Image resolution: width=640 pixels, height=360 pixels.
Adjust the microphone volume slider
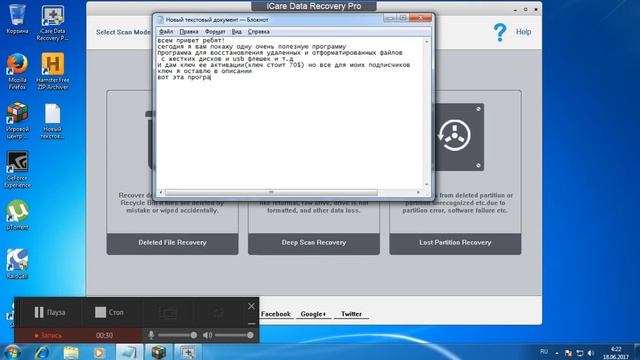coord(177,335)
